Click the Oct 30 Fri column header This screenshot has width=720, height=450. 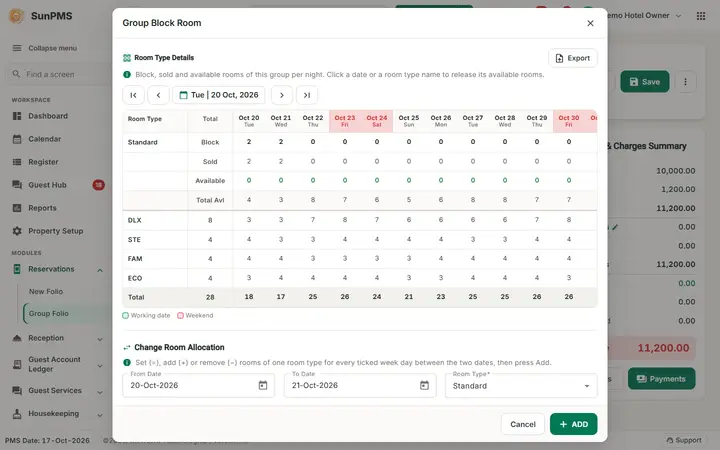tap(568, 121)
